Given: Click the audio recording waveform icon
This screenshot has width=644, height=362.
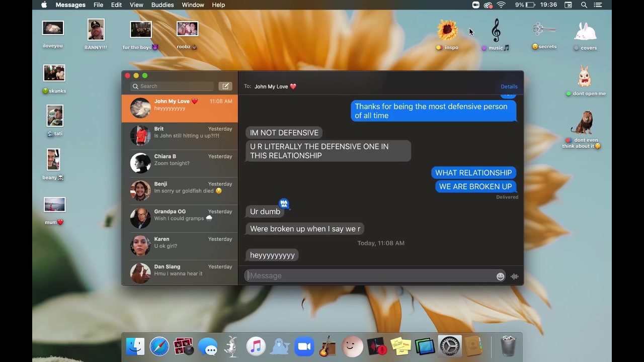Looking at the screenshot, I should click(x=514, y=276).
